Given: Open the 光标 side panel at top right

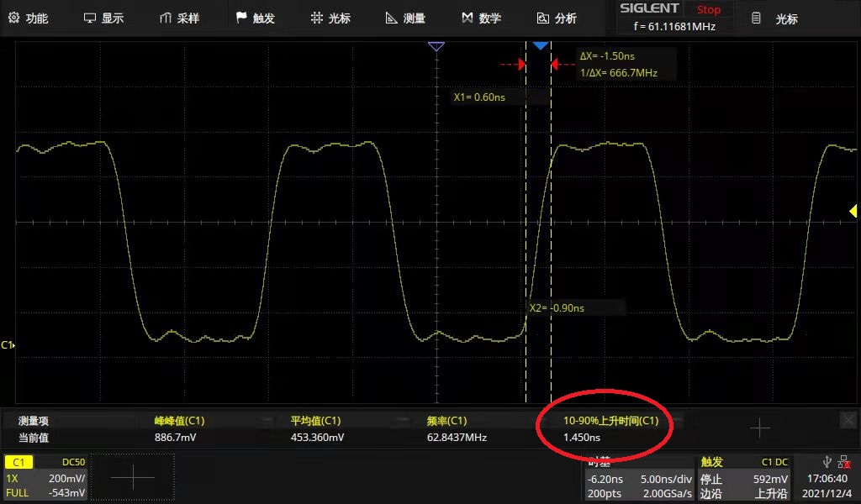Looking at the screenshot, I should click(x=775, y=18).
